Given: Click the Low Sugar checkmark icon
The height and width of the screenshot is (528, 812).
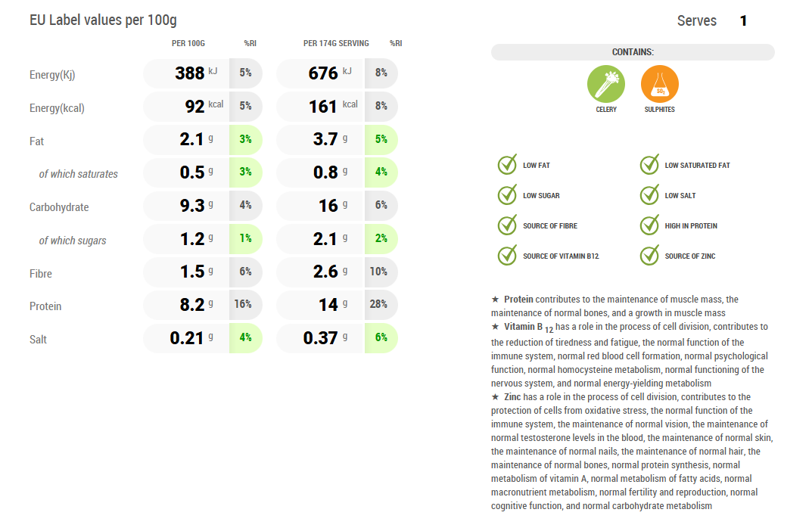Looking at the screenshot, I should point(507,195).
